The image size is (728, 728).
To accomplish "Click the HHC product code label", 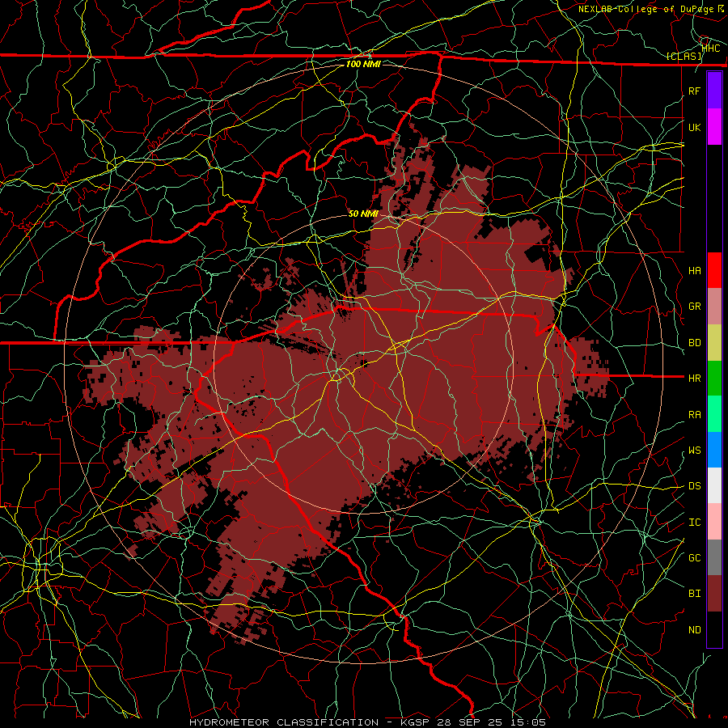I will pos(711,49).
